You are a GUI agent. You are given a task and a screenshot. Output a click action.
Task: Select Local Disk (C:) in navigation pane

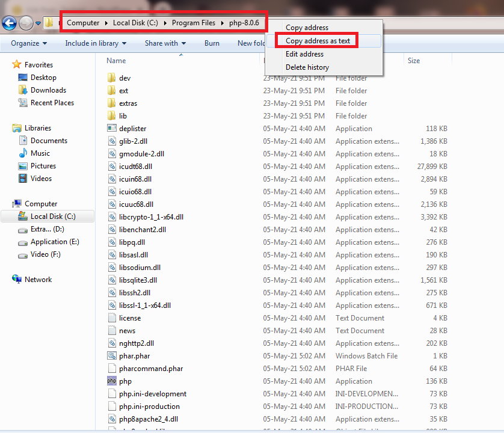[53, 216]
